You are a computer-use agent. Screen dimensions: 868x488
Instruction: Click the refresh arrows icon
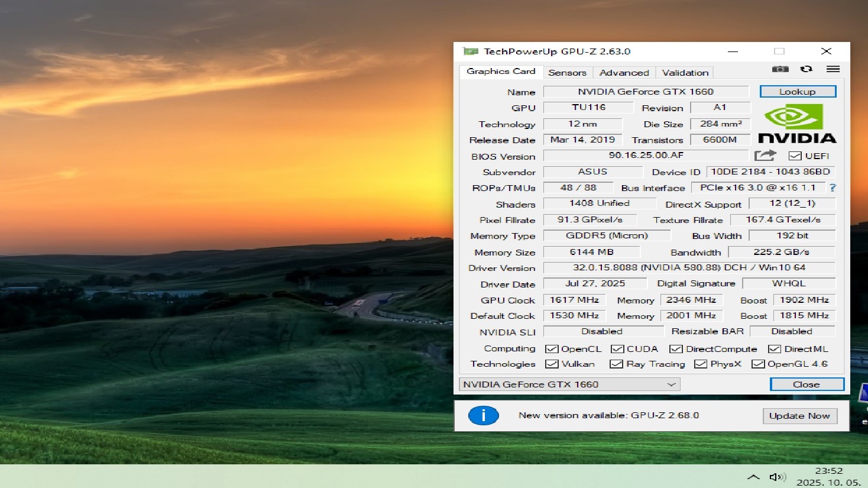point(806,69)
